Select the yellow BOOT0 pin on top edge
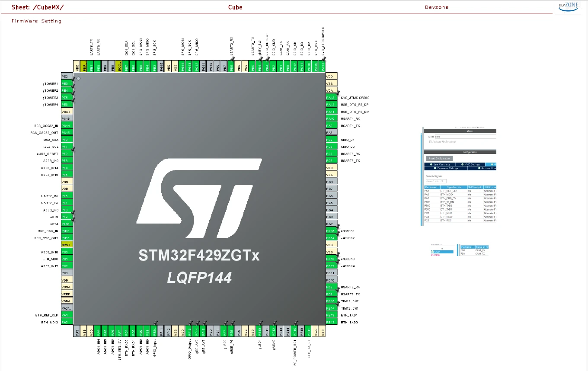This screenshot has width=588, height=371. coord(119,67)
